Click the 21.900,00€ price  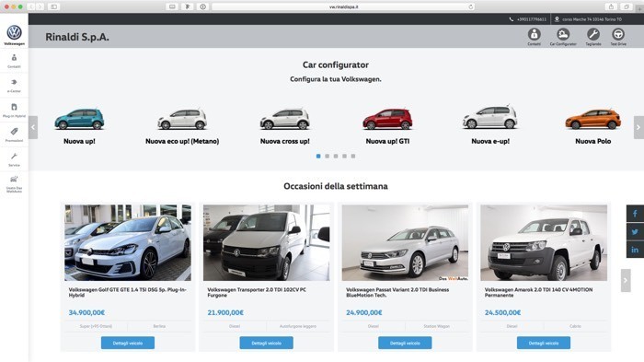pyautogui.click(x=225, y=312)
